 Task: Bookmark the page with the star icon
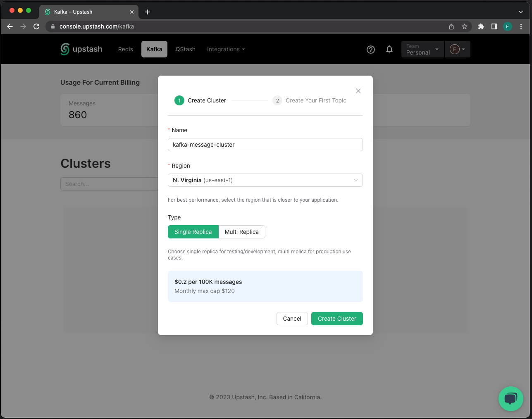465,26
